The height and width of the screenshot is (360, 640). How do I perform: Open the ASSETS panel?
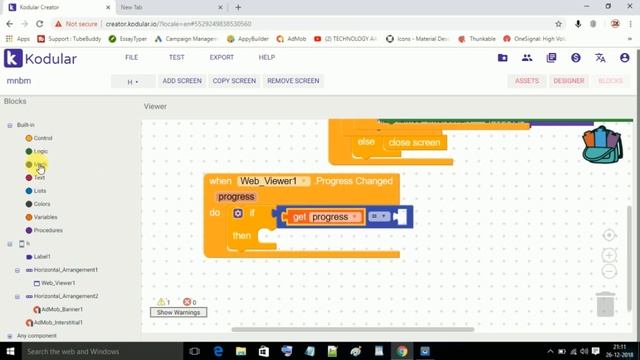[x=527, y=81]
